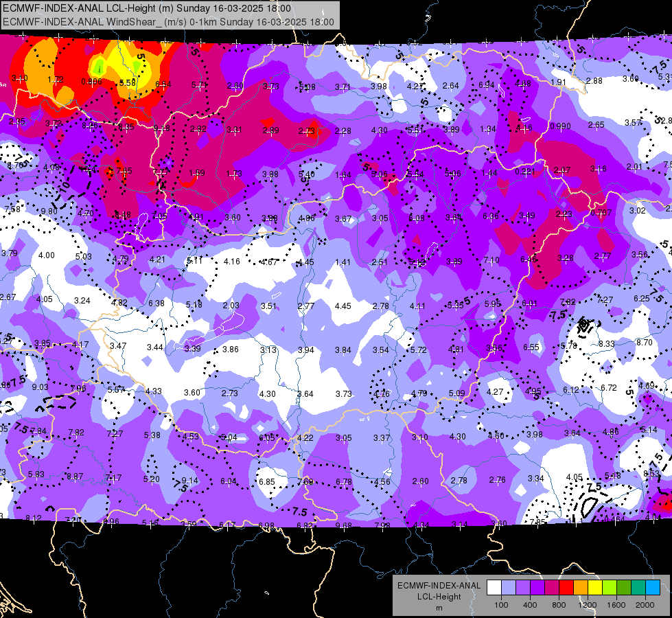672x618 pixels.
Task: Click the wind shear value 7.10
Action: point(491,260)
